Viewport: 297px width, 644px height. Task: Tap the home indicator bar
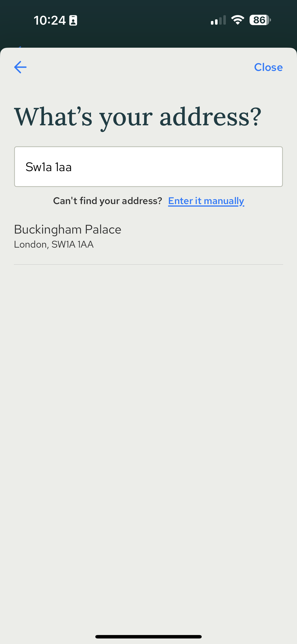point(148,636)
